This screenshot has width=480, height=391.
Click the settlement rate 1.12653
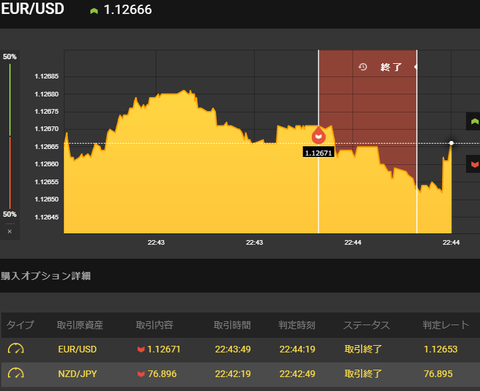441,349
